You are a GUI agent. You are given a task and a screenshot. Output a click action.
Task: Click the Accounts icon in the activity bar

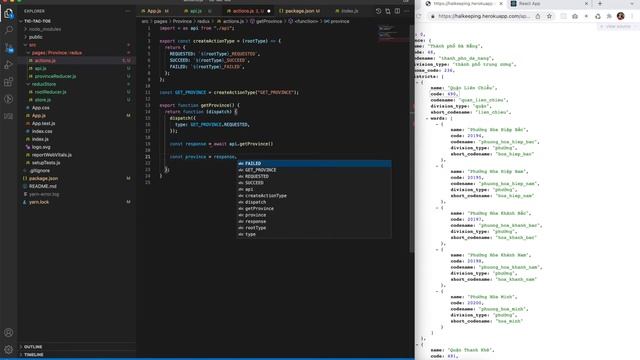click(9, 333)
